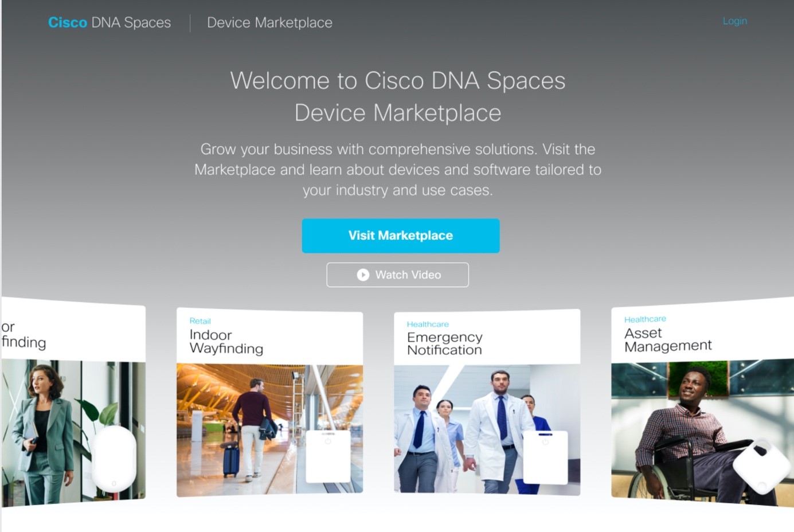Click the oval beacon device on the leftmost card
The image size is (794, 532).
point(115,459)
